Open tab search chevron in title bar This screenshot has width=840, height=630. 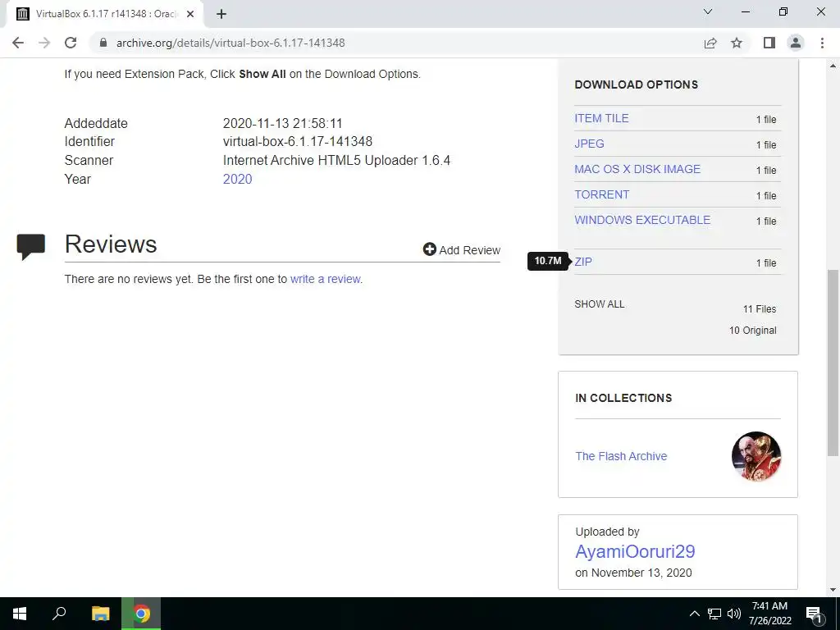(x=708, y=11)
